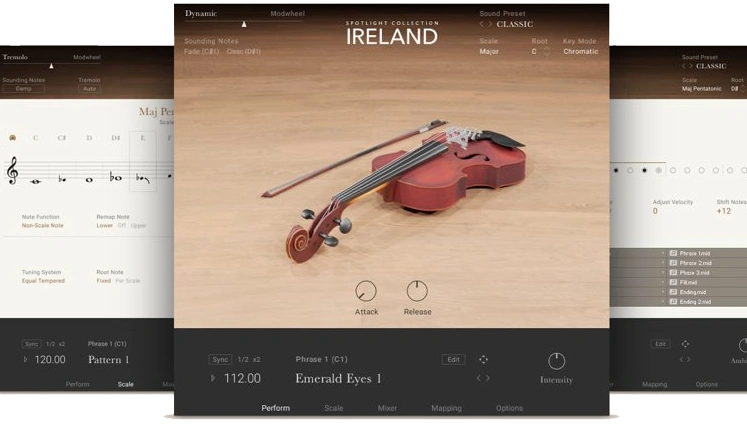The height and width of the screenshot is (432, 747).
Task: Go to next Sound Preset in center window
Action: tap(490, 24)
